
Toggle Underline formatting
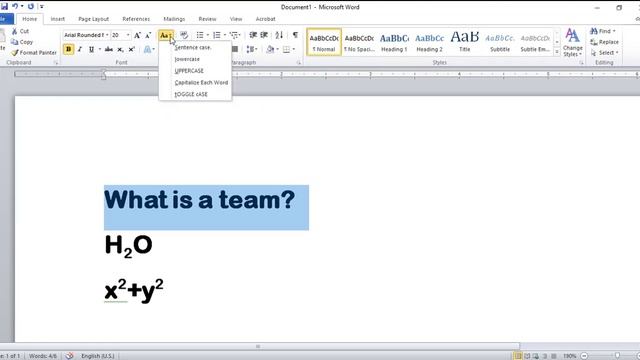coord(91,49)
